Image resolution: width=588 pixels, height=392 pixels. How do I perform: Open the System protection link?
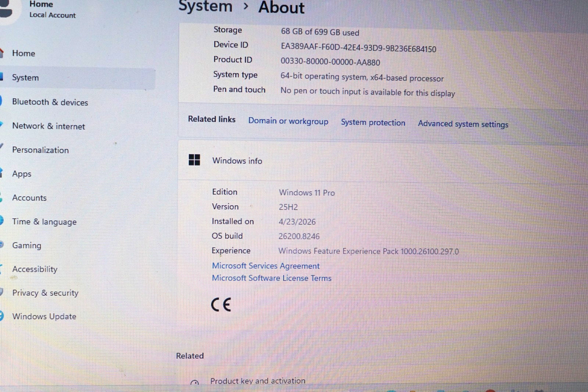pos(373,122)
